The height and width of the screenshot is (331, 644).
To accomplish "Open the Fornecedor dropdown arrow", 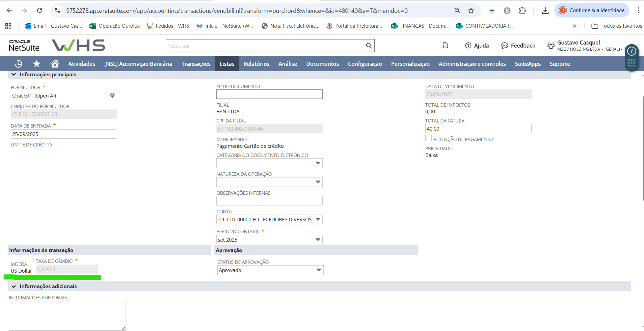I will [x=112, y=95].
